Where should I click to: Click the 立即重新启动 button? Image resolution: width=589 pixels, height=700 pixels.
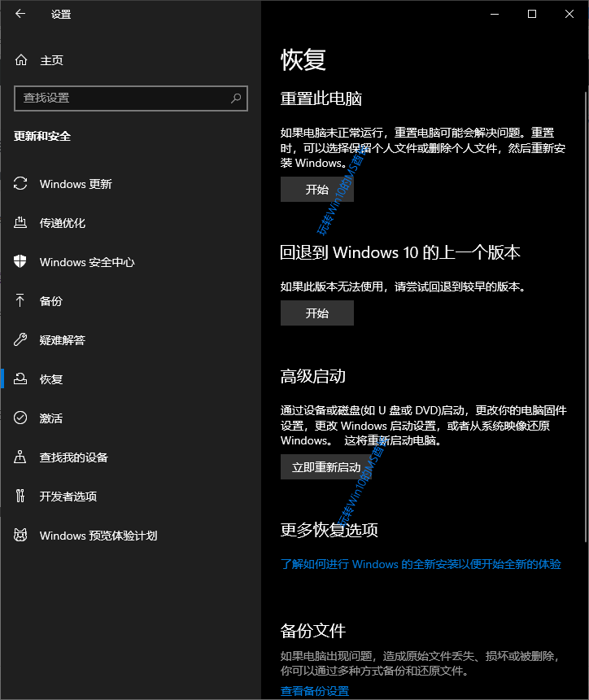coord(326,467)
